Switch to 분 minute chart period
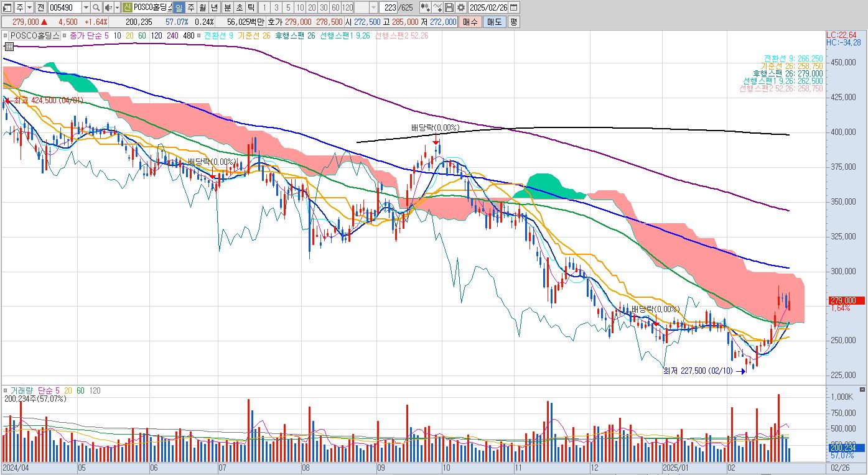 pyautogui.click(x=226, y=7)
